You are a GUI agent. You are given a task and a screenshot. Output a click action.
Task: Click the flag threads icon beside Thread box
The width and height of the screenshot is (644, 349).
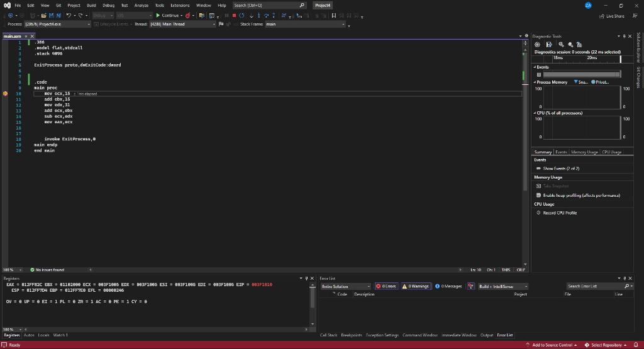pyautogui.click(x=221, y=25)
